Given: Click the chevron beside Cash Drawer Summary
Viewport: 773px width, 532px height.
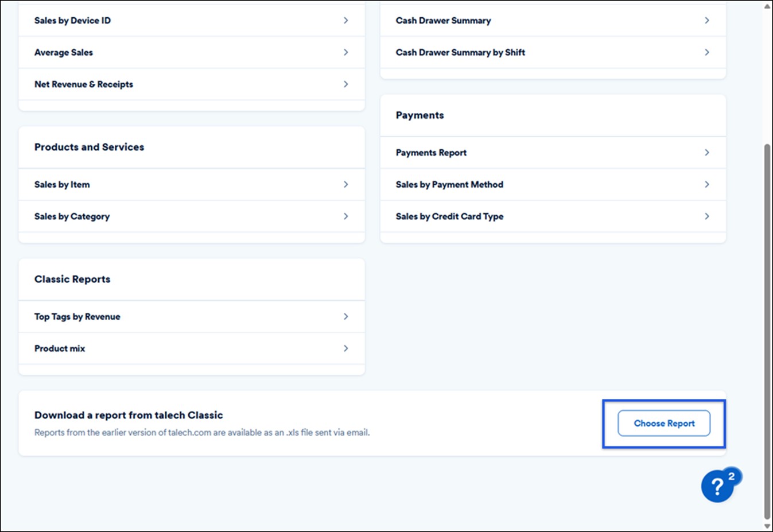Looking at the screenshot, I should point(706,21).
